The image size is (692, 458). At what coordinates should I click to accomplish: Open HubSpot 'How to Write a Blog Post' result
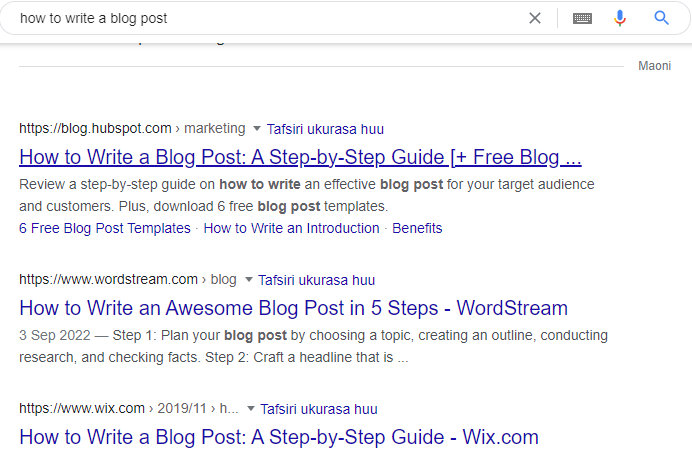(300, 157)
